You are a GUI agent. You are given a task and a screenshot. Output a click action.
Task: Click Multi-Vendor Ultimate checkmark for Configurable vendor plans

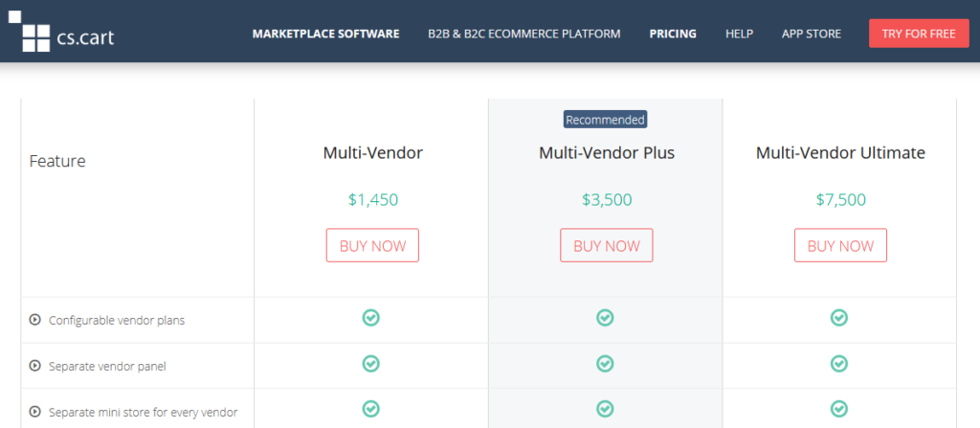pyautogui.click(x=838, y=318)
